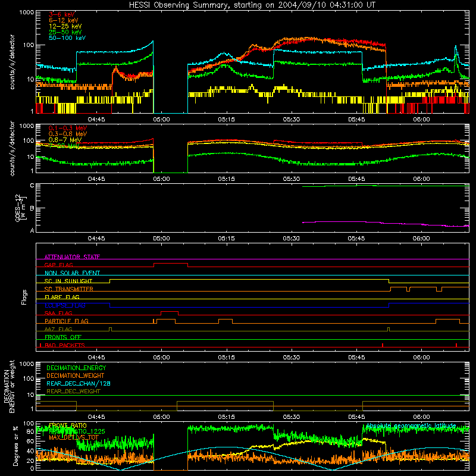
Task: Click the B level label on GOES axis
Action: coord(32,208)
